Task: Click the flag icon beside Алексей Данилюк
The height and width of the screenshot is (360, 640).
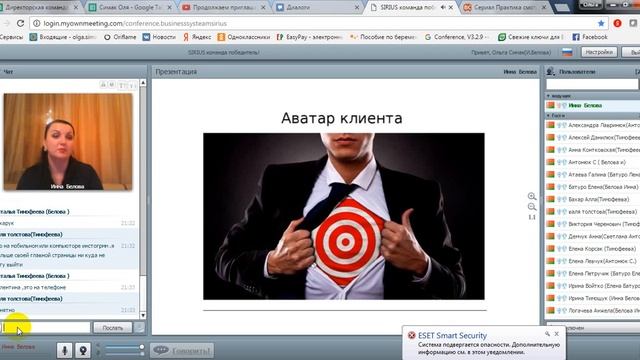Action: 551,138
